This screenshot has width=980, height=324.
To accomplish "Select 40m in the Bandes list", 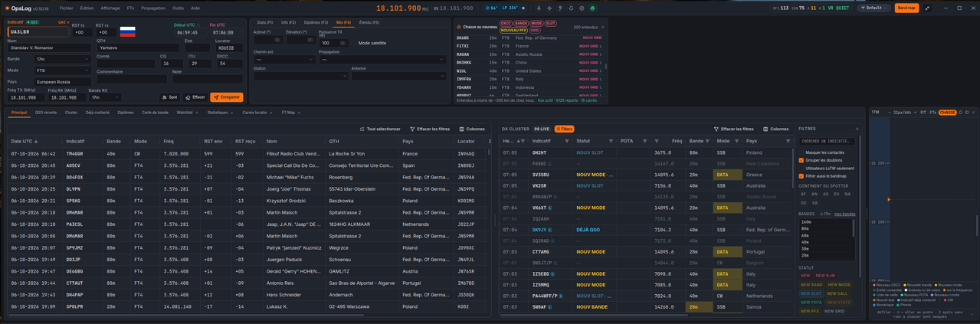I will coord(805,242).
